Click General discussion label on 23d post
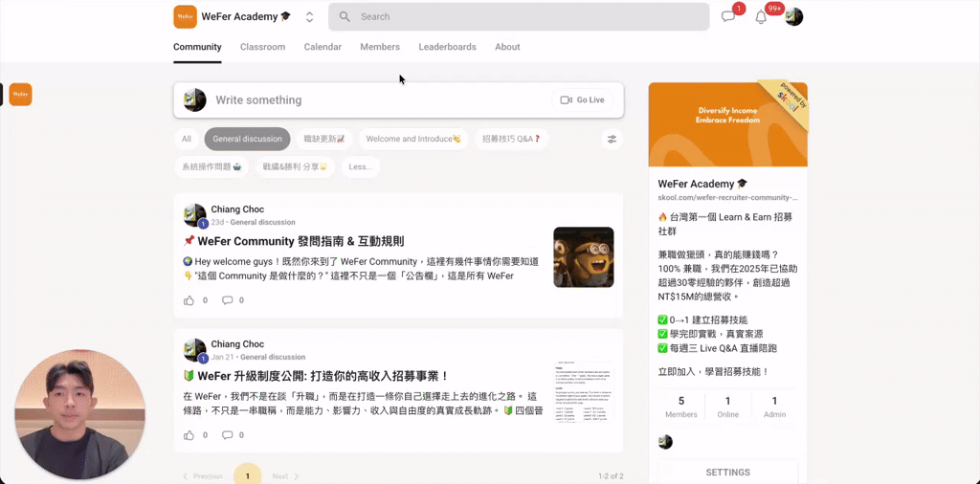Viewport: 980px width, 484px height. tap(262, 222)
